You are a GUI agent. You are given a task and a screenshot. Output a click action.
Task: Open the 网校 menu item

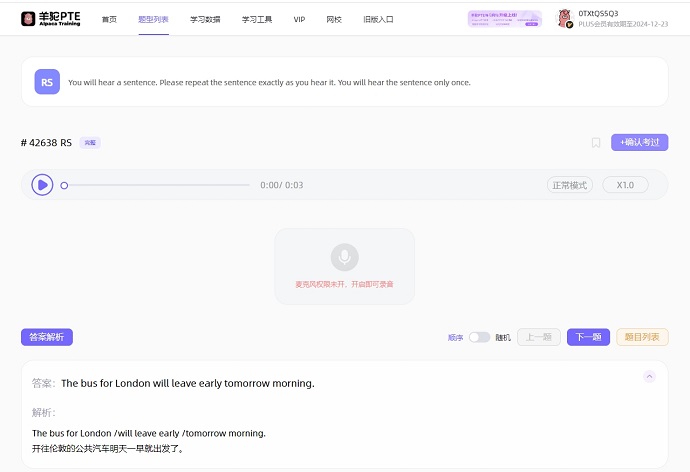tap(334, 19)
